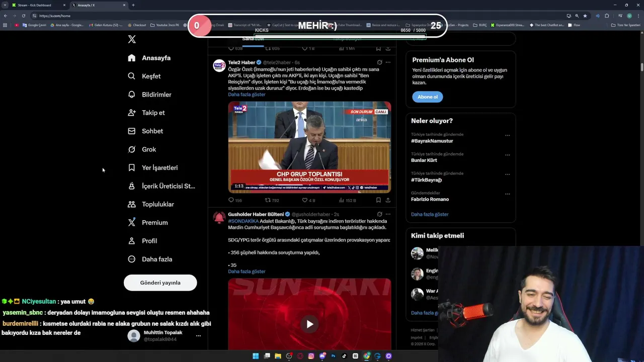Open more options on Gusholder Haber post
Screen dimensions: 644x362
click(x=388, y=214)
